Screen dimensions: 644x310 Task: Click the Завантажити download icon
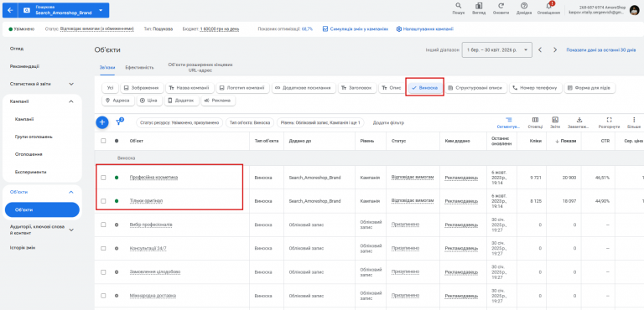(579, 120)
